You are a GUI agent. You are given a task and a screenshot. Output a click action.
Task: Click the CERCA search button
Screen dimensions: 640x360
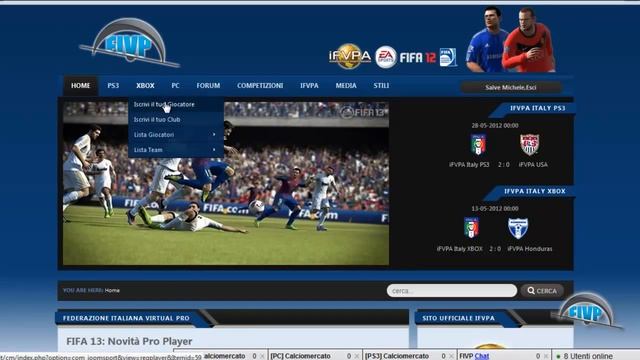point(542,291)
